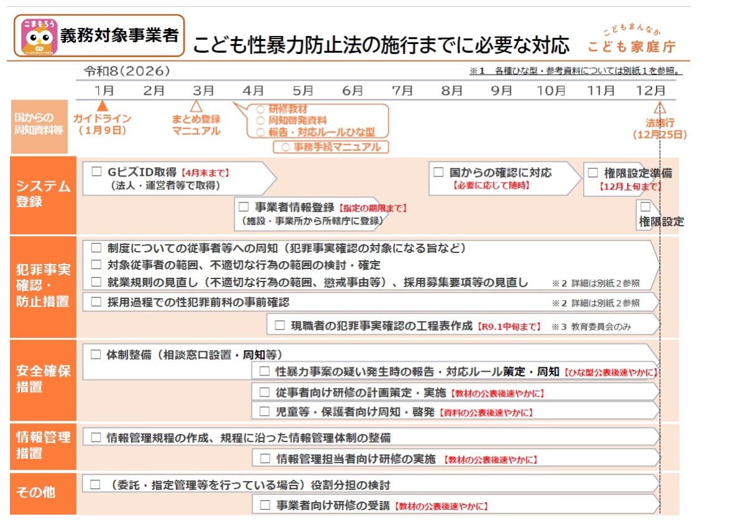Click the red 【資料の公表後速やかに】 text
756x532 pixels.
click(x=486, y=412)
